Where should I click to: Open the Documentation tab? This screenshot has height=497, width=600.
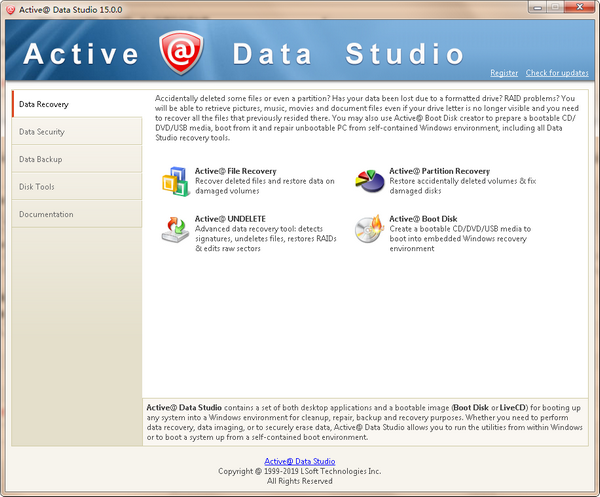pyautogui.click(x=77, y=214)
